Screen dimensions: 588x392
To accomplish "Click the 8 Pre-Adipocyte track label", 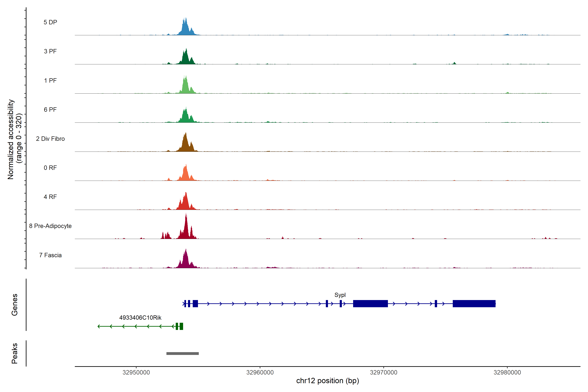I will pos(50,226).
